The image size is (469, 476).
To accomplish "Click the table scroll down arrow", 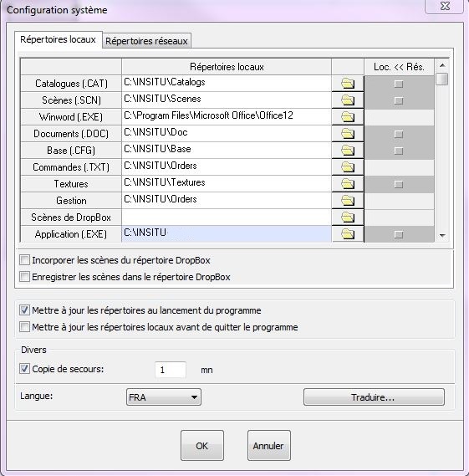I will (x=442, y=236).
